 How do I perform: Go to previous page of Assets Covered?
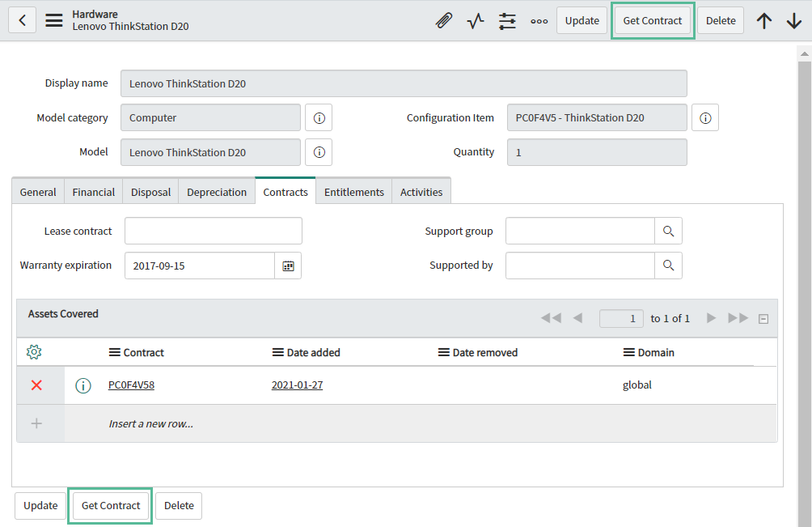coord(578,318)
